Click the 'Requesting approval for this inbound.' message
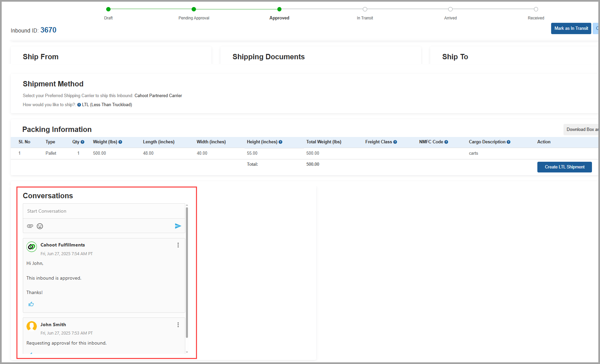Screen dimensions: 600x364 coord(66,343)
